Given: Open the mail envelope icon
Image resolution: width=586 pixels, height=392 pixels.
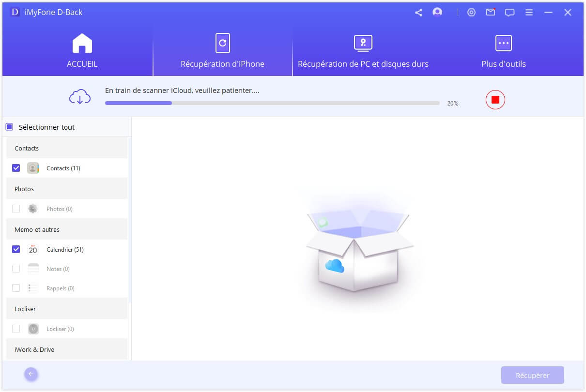Looking at the screenshot, I should pyautogui.click(x=491, y=13).
